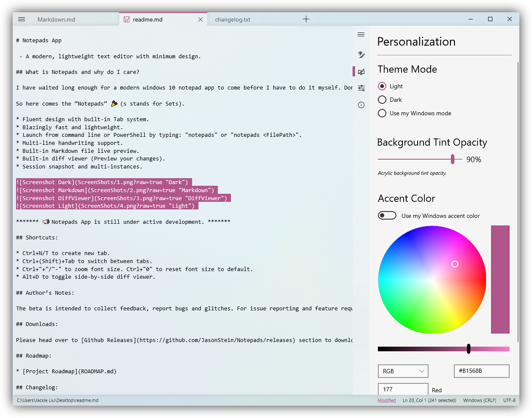532x418 pixels.
Task: Click the save icon on readme.md tab
Action: click(127, 19)
